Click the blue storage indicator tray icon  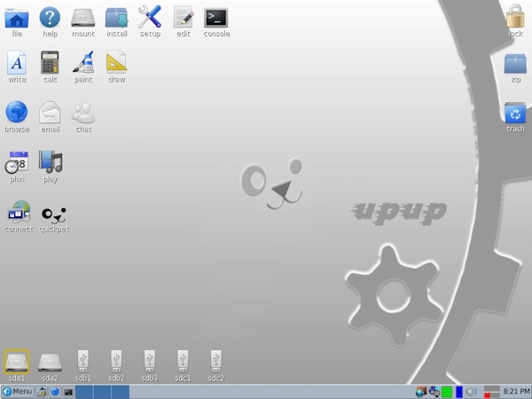click(459, 392)
